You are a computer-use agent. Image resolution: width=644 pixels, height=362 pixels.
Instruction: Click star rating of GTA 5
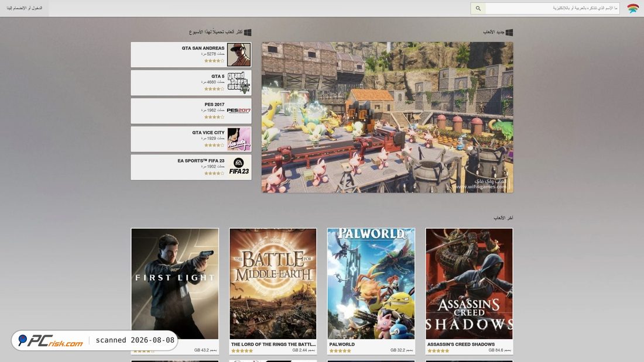coord(214,89)
